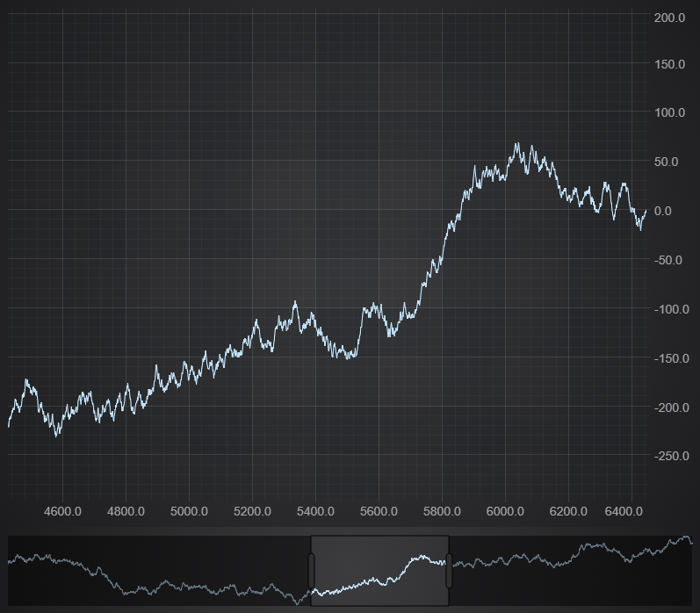Click the right grip of overview range selector
Viewport: 700px width, 613px height.
point(449,571)
